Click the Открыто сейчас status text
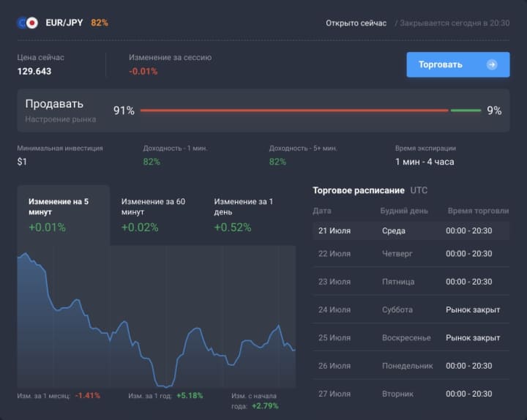Viewport: 527px width, 420px height. tap(356, 23)
